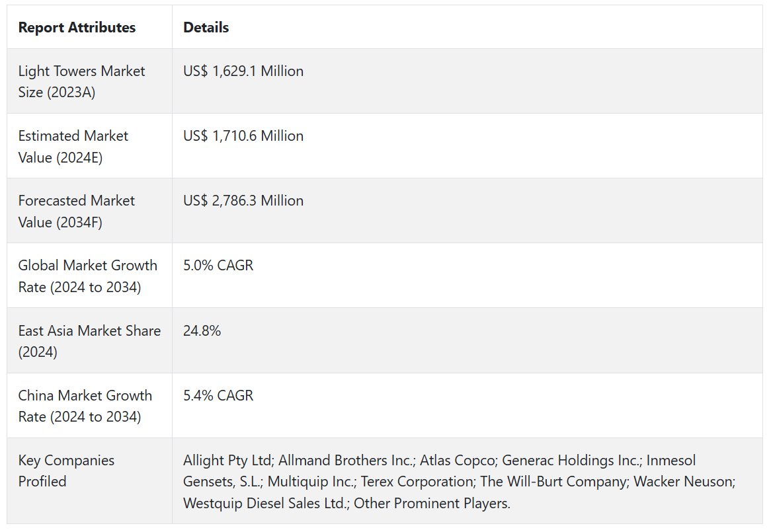Image resolution: width=771 pixels, height=532 pixels.
Task: Click 'Allight Pty Ltd' in the companies list
Action: [x=227, y=461]
